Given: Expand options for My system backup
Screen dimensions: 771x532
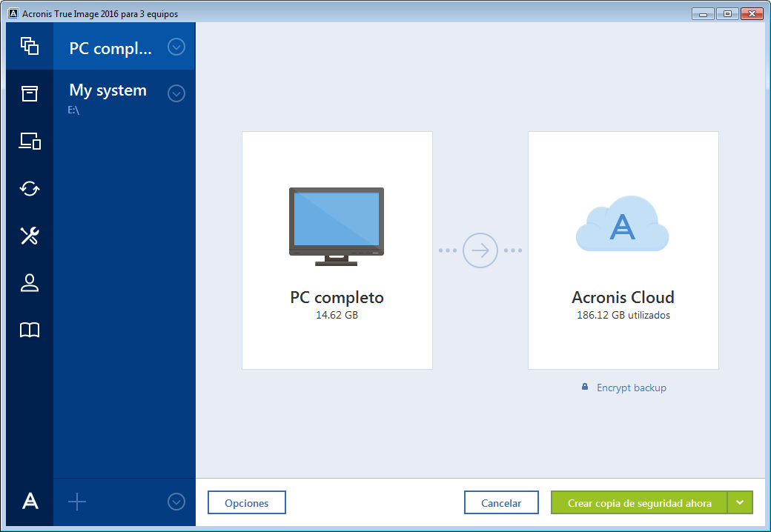Looking at the screenshot, I should pyautogui.click(x=176, y=93).
